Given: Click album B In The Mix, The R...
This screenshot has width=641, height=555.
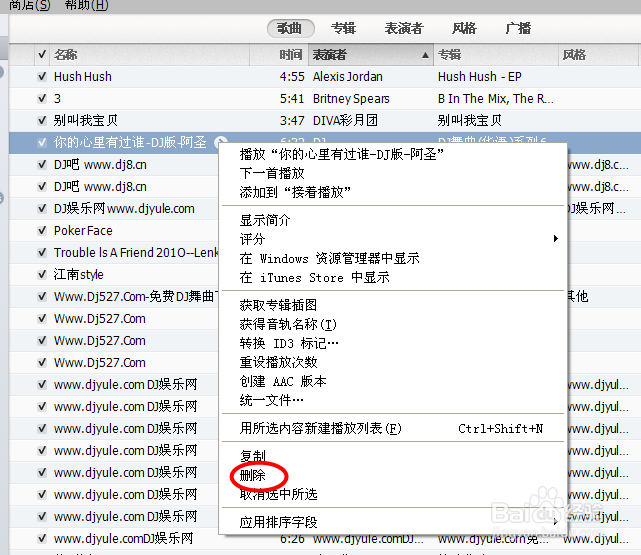Looking at the screenshot, I should coord(495,98).
